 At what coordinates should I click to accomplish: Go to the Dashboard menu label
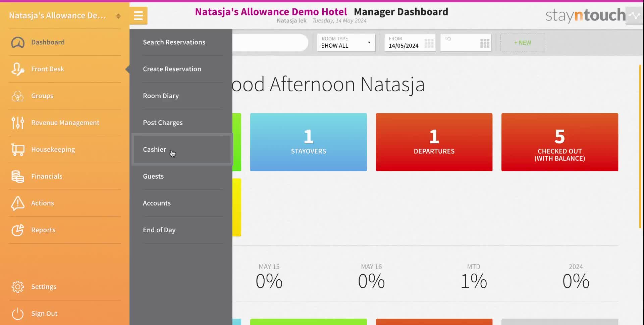pyautogui.click(x=48, y=42)
